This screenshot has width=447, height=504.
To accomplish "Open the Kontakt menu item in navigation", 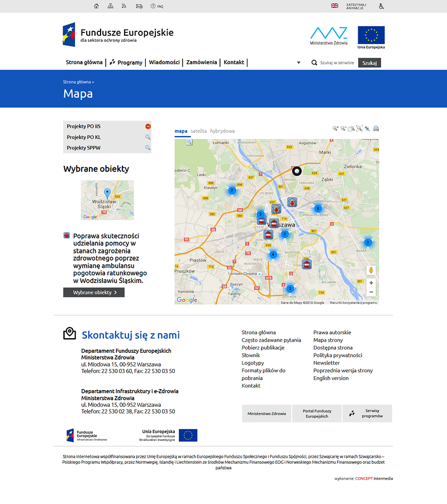I will coord(234,63).
